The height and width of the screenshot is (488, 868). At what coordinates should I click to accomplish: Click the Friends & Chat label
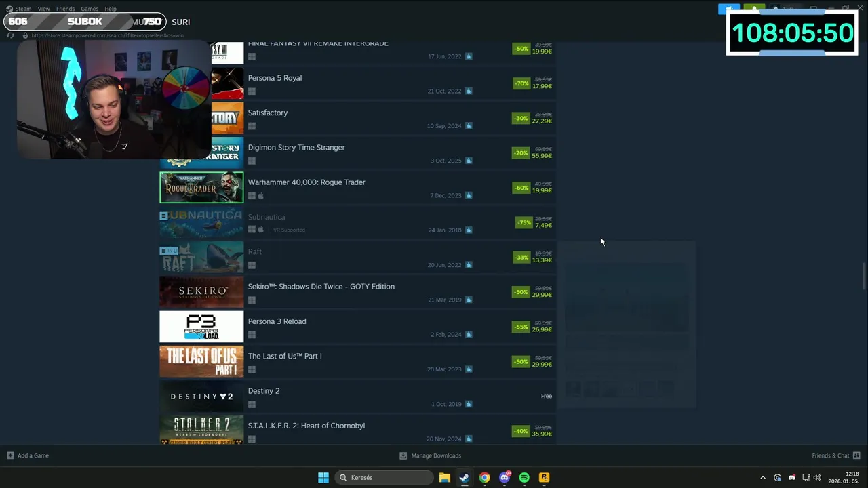[x=831, y=455]
